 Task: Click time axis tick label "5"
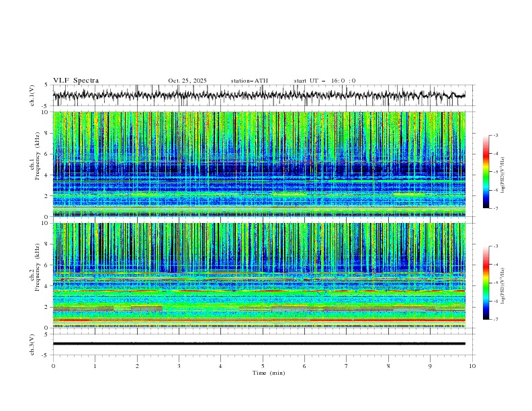[263, 366]
